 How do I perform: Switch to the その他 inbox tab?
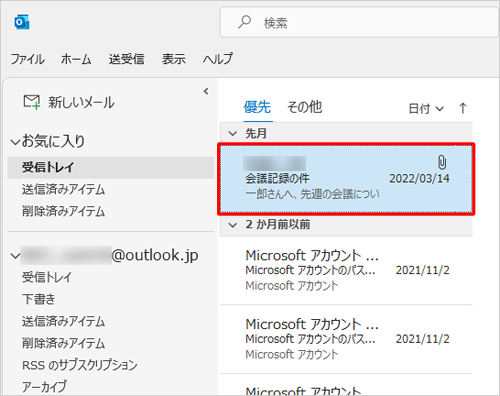point(305,107)
